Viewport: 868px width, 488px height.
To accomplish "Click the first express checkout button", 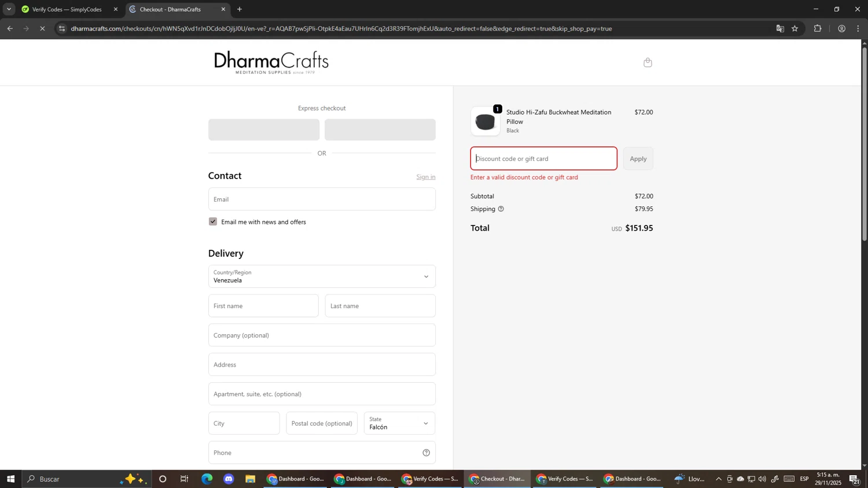I will (x=264, y=130).
